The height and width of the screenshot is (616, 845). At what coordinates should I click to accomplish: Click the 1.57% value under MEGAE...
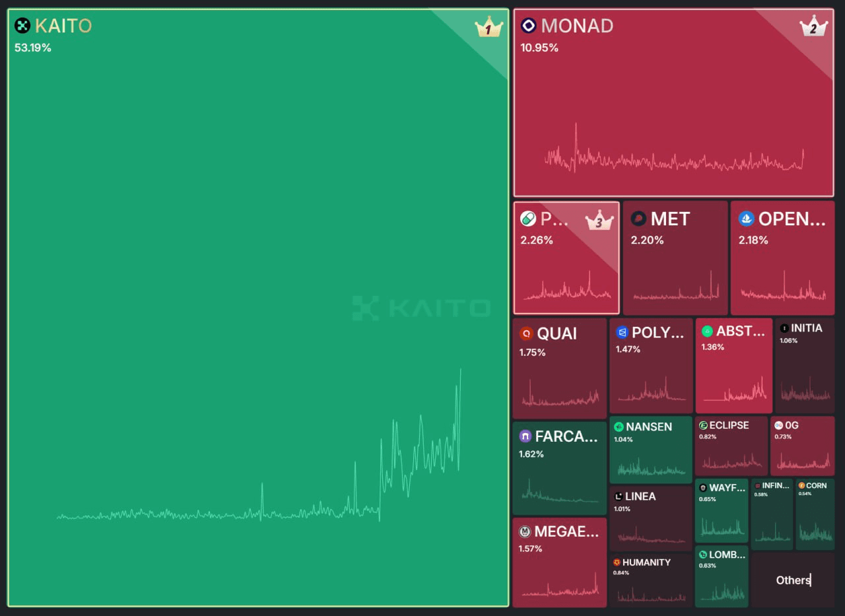point(531,549)
